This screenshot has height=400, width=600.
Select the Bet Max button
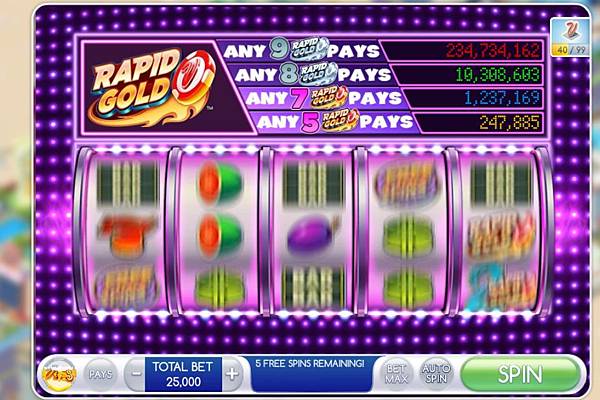396,374
